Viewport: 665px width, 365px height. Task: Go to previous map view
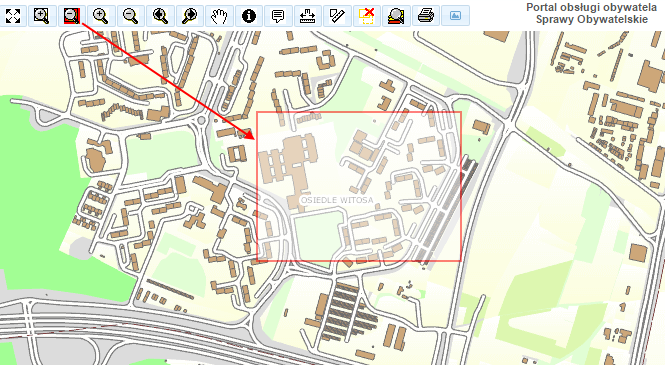click(x=160, y=16)
